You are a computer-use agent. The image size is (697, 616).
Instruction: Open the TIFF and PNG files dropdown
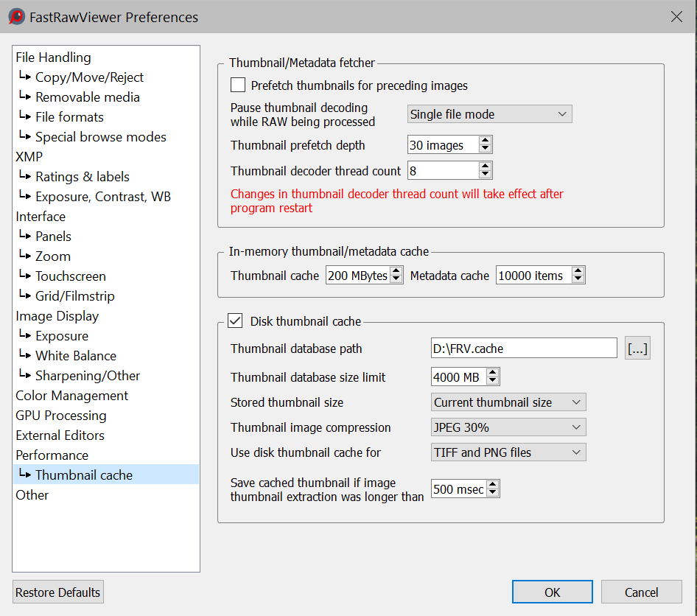tap(508, 452)
